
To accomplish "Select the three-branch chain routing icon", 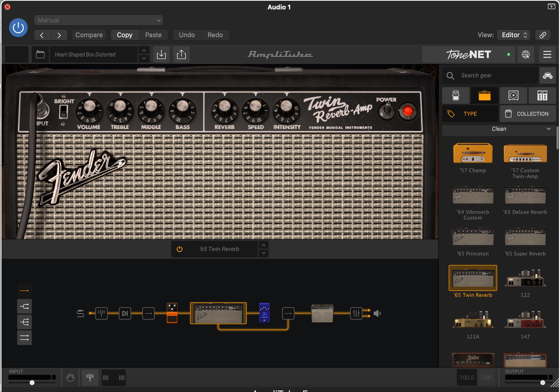I will 24,322.
